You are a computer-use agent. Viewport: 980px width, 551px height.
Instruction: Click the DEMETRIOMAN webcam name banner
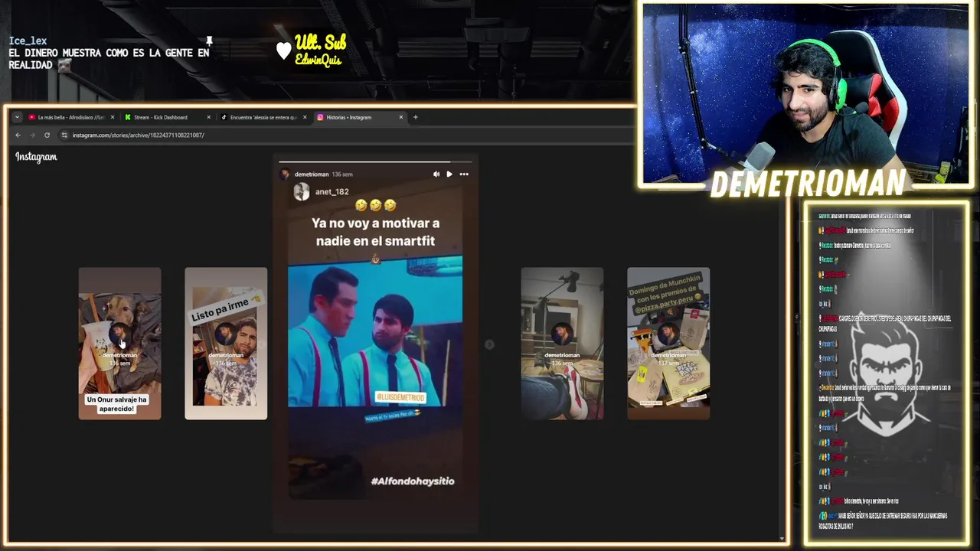pos(808,184)
